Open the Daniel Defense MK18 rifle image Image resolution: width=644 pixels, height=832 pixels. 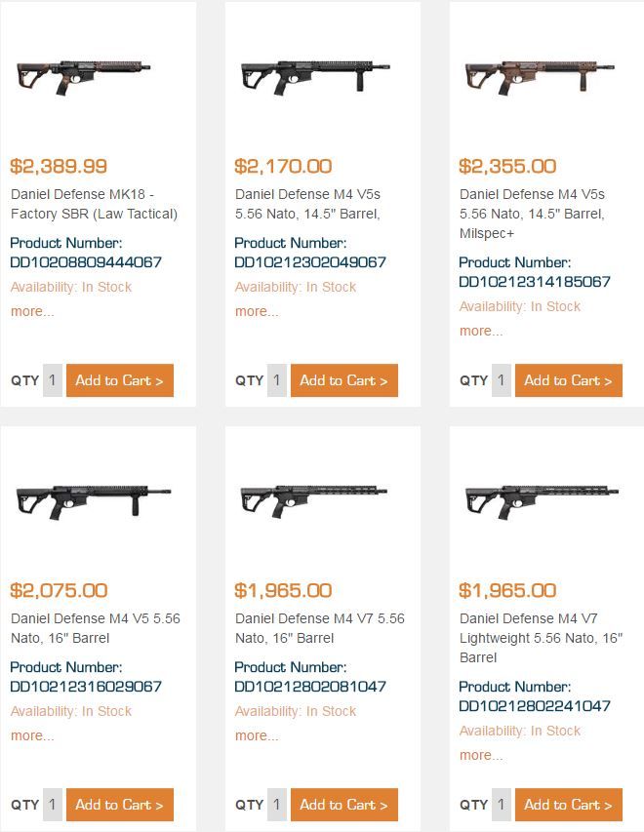pyautogui.click(x=84, y=73)
